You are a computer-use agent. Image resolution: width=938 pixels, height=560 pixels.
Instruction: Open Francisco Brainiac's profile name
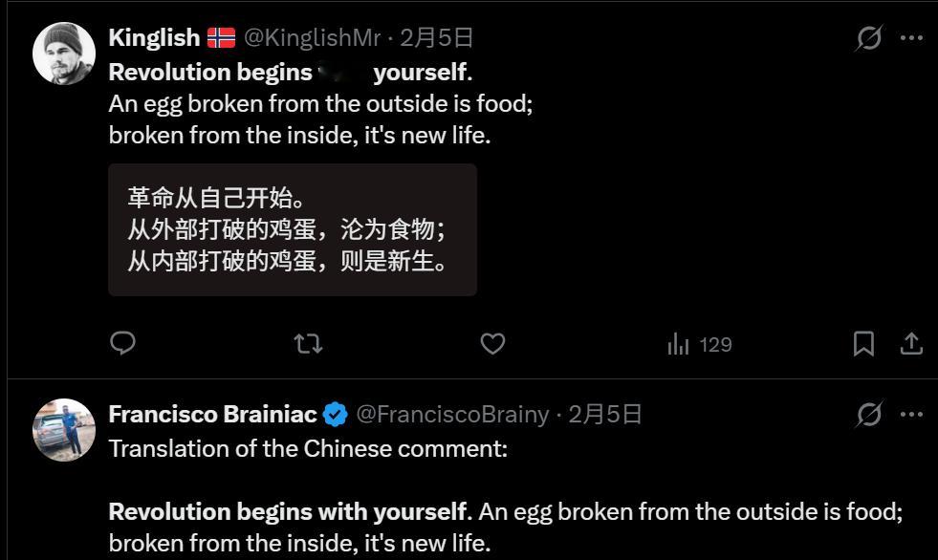[x=212, y=414]
